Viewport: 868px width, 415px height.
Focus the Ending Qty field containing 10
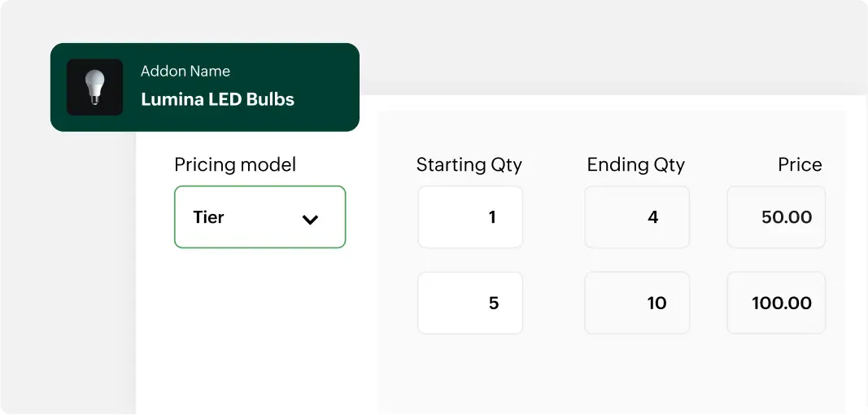tap(637, 304)
